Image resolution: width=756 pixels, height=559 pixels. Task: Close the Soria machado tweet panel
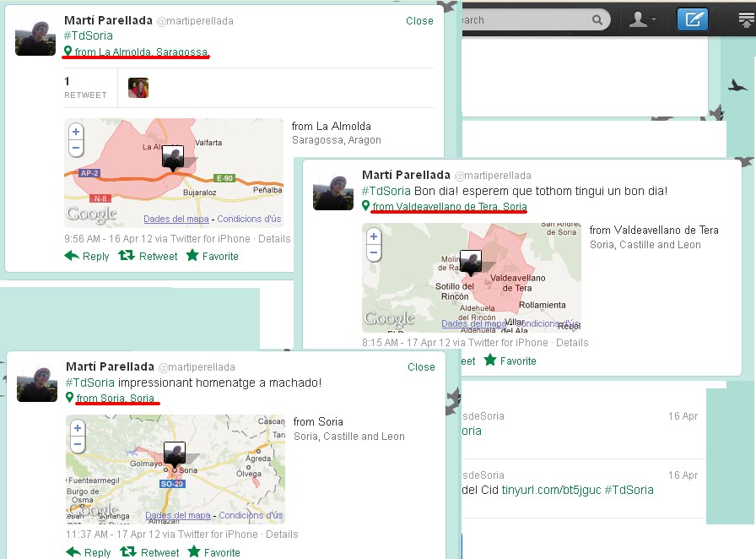pos(421,366)
